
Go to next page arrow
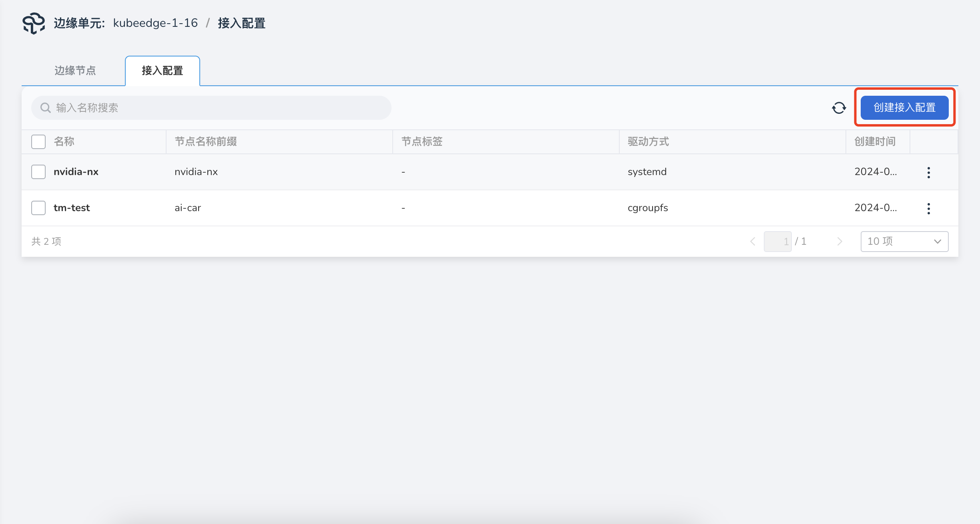839,241
